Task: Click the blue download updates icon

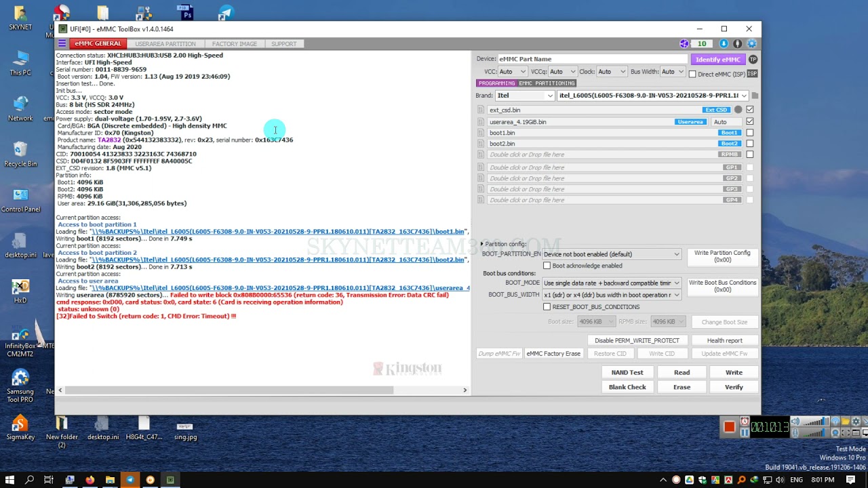Action: [724, 43]
